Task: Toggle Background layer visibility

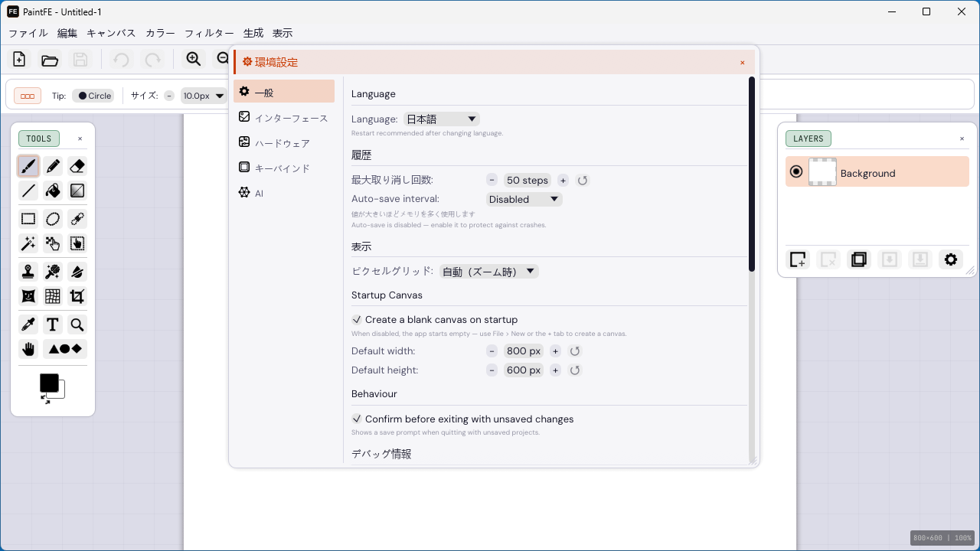Action: tap(796, 171)
